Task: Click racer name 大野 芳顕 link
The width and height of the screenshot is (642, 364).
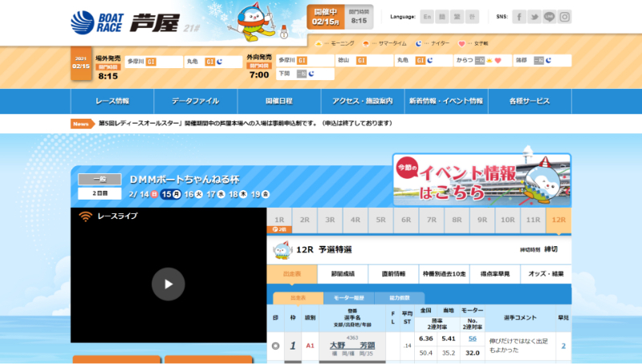Action: point(352,346)
